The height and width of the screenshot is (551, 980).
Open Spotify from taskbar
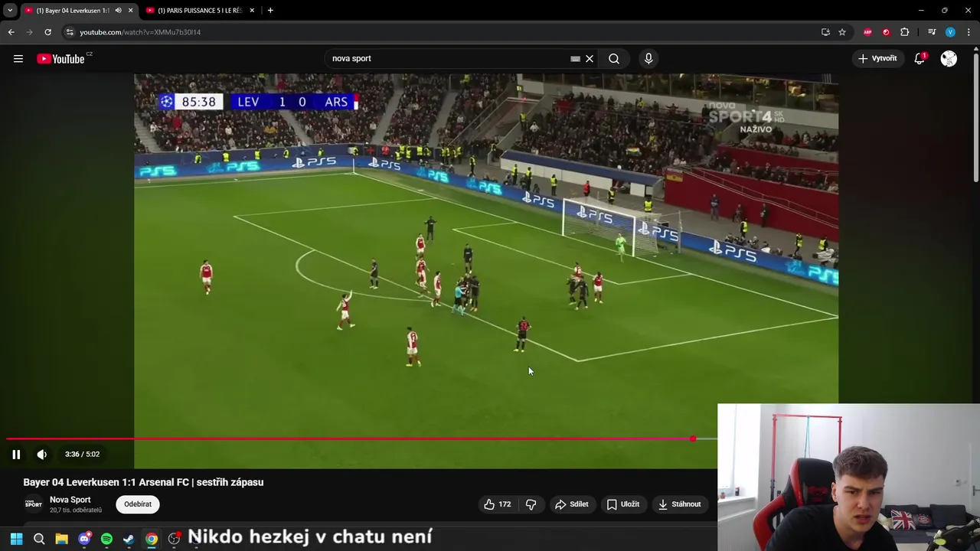click(x=106, y=539)
